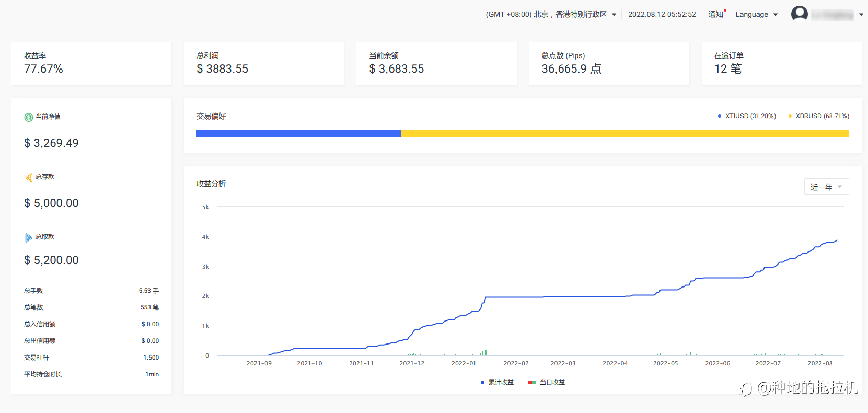Click the 收益率 card label
This screenshot has width=868, height=413.
pyautogui.click(x=35, y=55)
